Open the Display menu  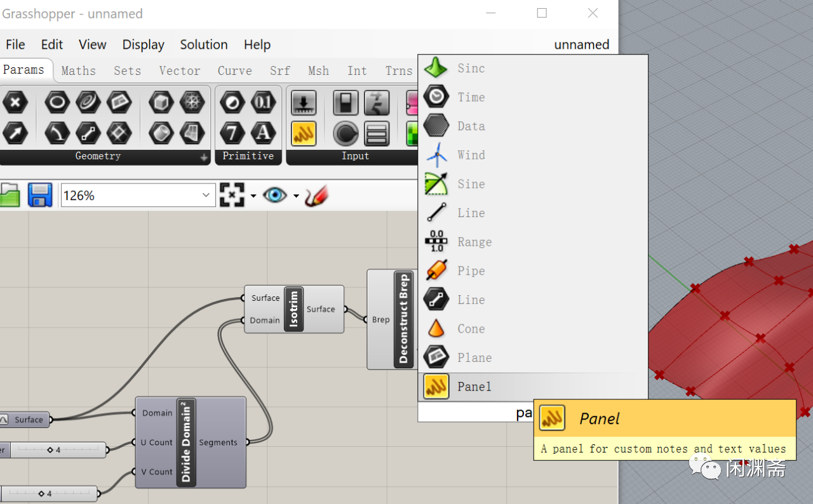144,44
